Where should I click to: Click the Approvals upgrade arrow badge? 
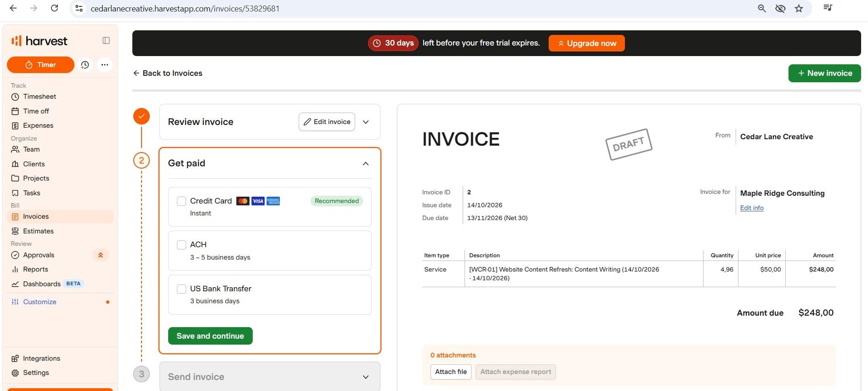tap(101, 255)
